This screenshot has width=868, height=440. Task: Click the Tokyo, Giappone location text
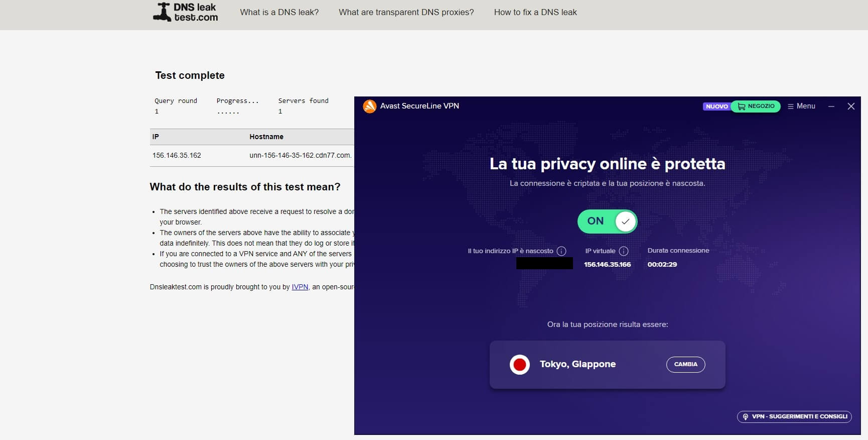click(577, 364)
